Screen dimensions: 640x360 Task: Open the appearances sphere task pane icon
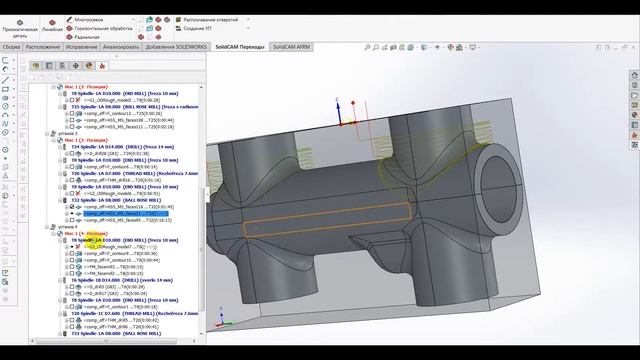pyautogui.click(x=634, y=115)
